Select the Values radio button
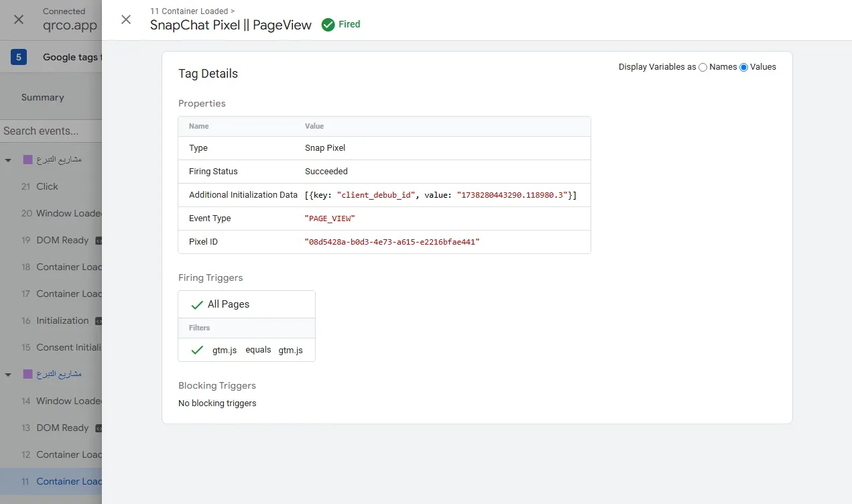The width and height of the screenshot is (852, 504). [743, 67]
